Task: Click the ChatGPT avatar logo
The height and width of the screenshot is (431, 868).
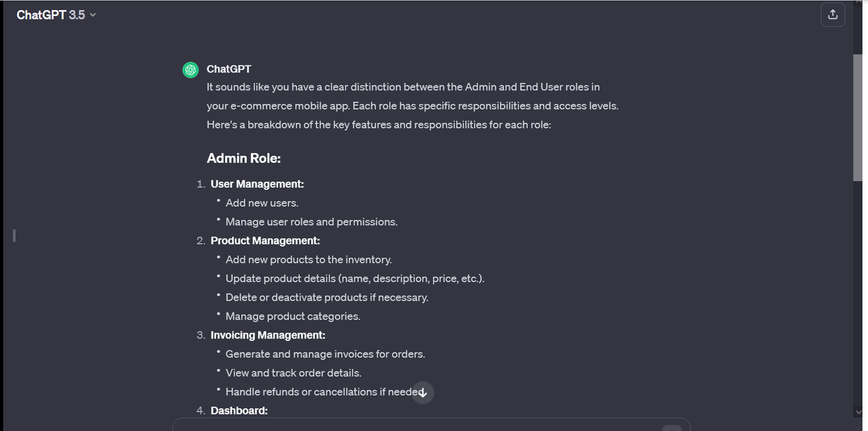Action: [x=191, y=70]
